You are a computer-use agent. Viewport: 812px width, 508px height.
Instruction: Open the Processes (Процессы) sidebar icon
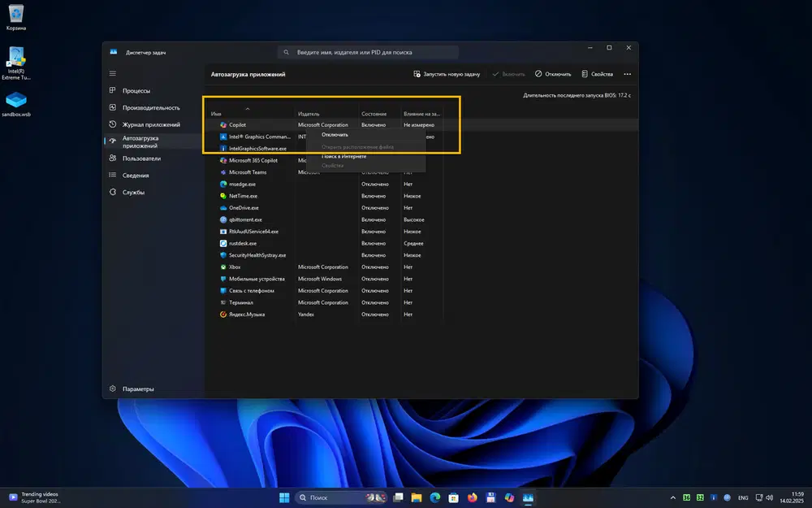(x=113, y=91)
